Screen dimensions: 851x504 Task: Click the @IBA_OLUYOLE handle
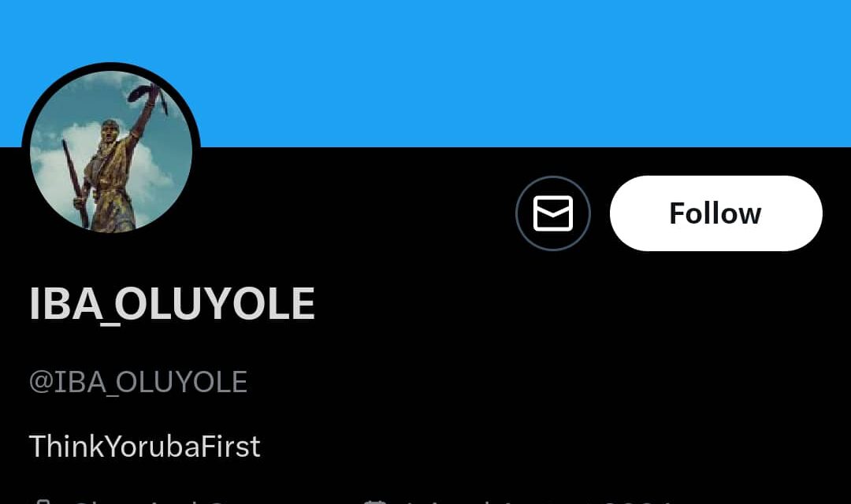point(139,382)
